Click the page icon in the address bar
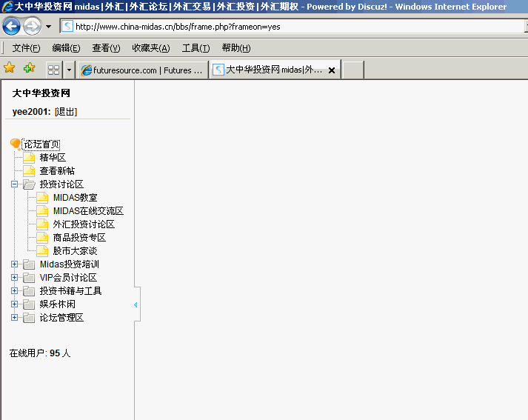The height and width of the screenshot is (420, 528). pyautogui.click(x=67, y=26)
